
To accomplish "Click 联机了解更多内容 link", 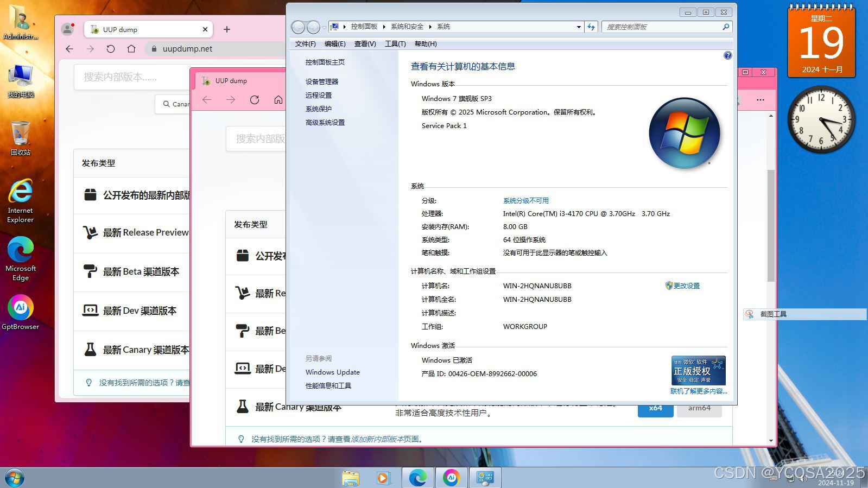I will coord(699,391).
